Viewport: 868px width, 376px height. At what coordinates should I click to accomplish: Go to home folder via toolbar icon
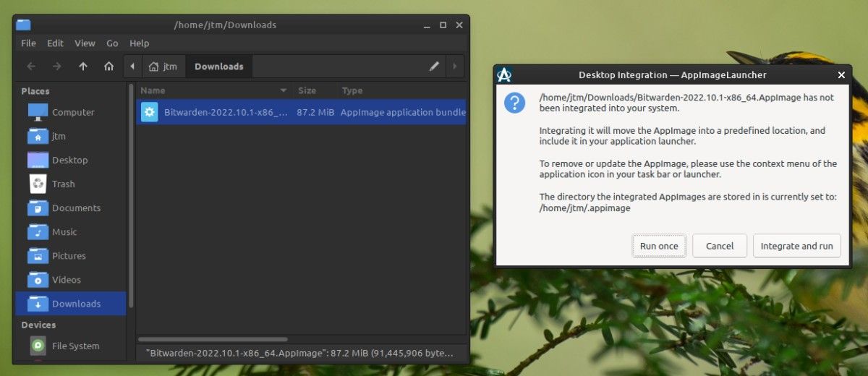(x=109, y=67)
